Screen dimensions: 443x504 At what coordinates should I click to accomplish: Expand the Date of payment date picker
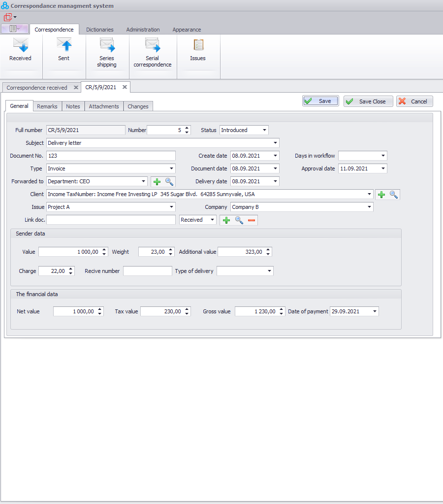tap(375, 311)
